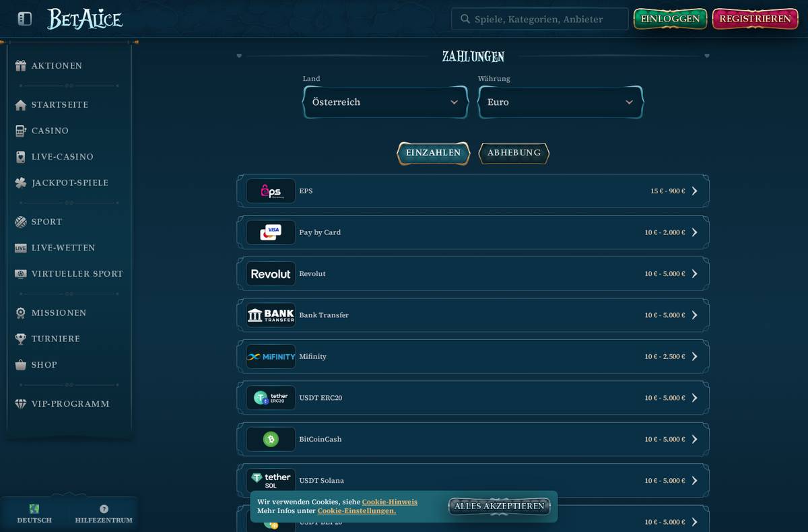Screen dimensions: 808x532
Task: Collapse the sidebar with the panel icon
Action: [x=25, y=19]
